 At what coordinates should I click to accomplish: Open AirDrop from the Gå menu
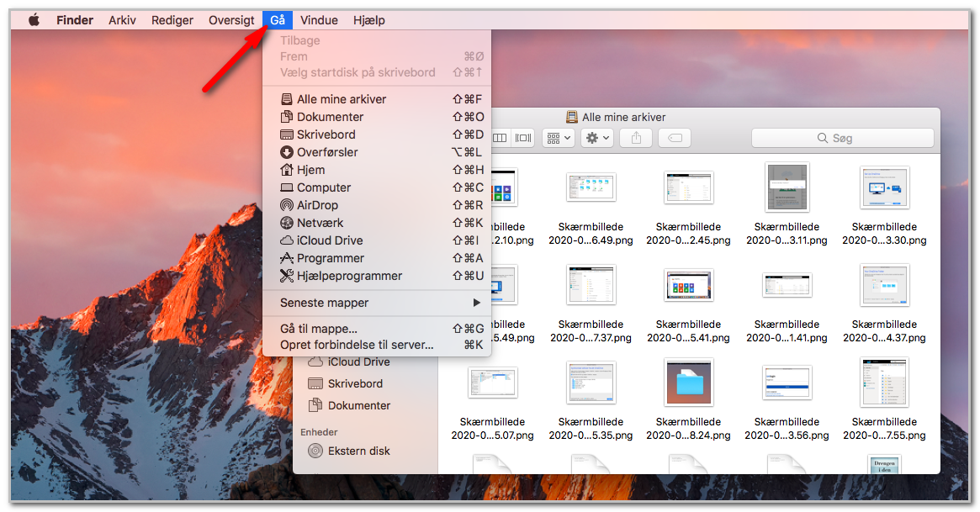[377, 205]
